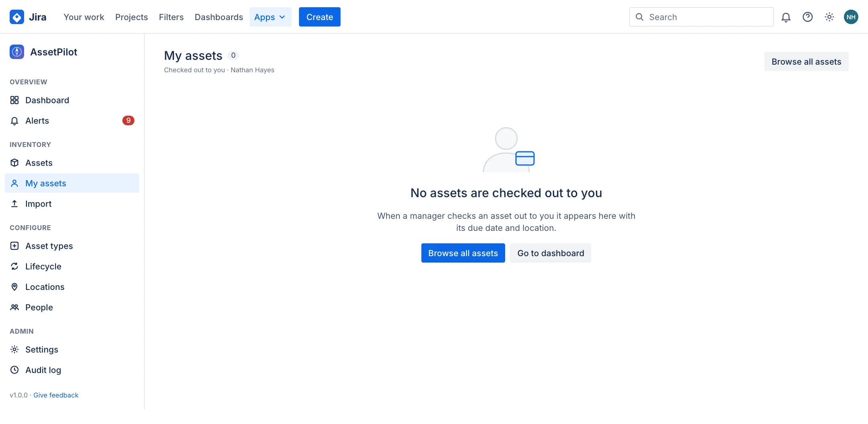The width and height of the screenshot is (868, 424).
Task: Click the 0 count badge beside My assets
Action: [233, 55]
